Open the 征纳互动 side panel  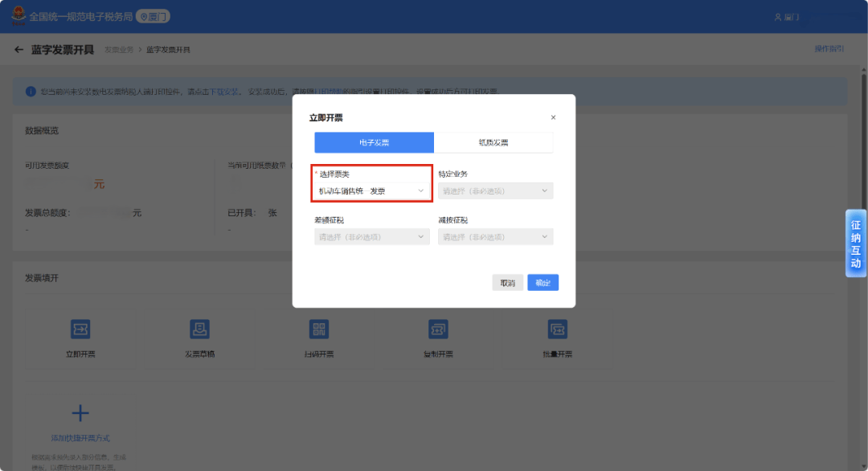pyautogui.click(x=856, y=244)
